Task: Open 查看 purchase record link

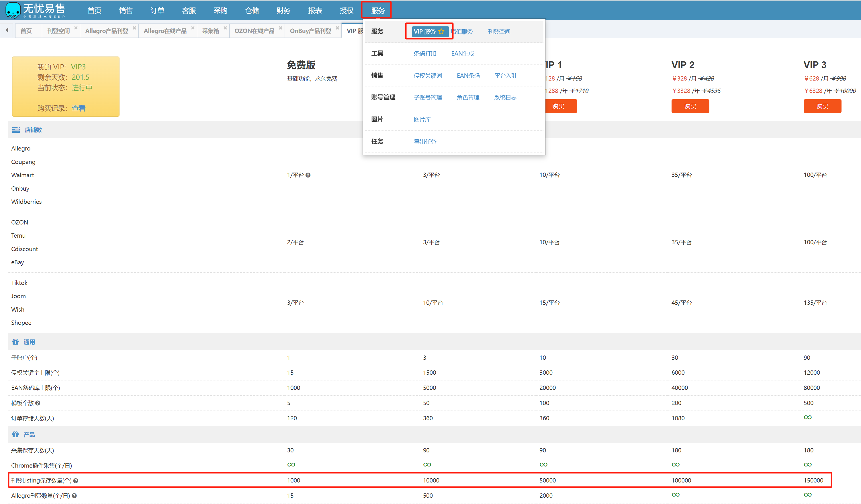Action: pyautogui.click(x=79, y=108)
